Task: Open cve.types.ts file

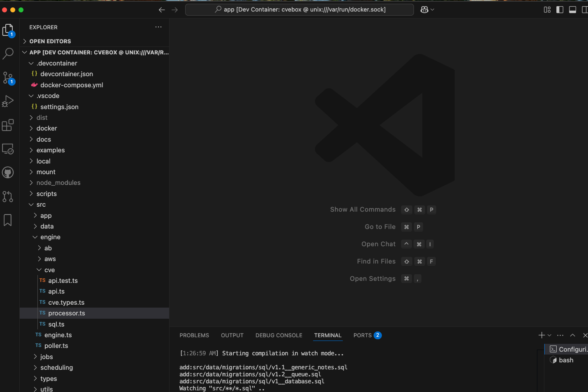Action: [x=95, y=302]
